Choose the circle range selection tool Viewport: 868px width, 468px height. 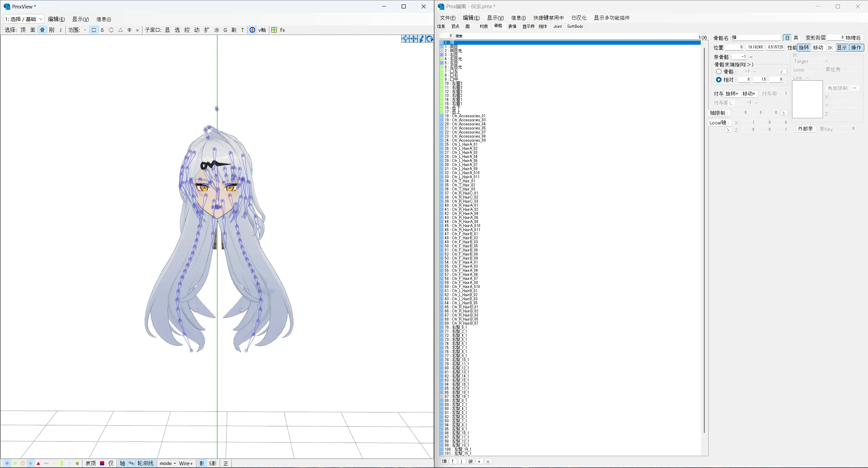point(111,30)
